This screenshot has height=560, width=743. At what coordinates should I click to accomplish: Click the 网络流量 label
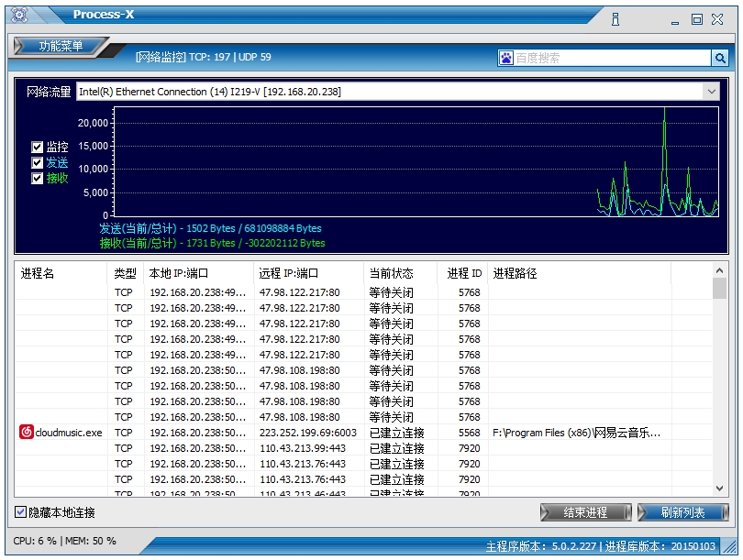pos(49,92)
